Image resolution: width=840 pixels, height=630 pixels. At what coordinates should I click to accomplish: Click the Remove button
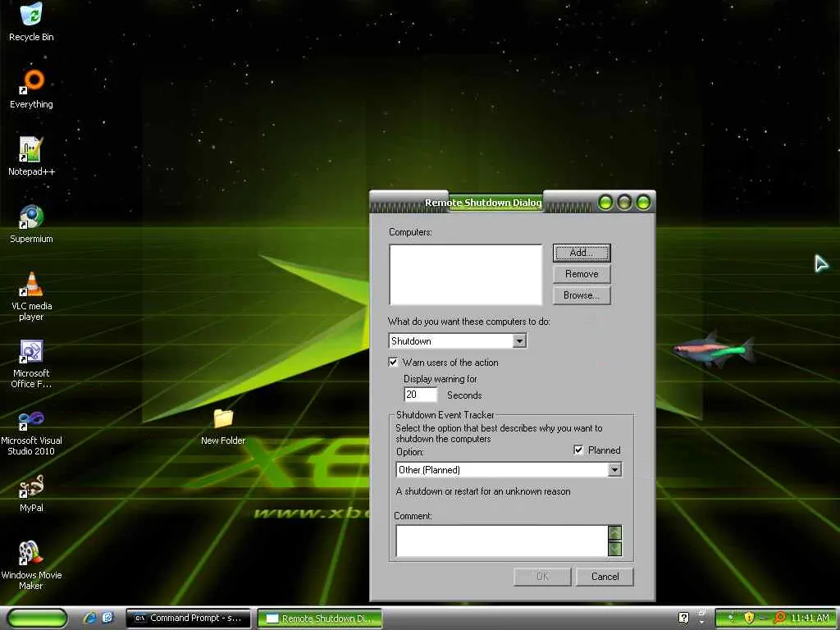pyautogui.click(x=582, y=274)
